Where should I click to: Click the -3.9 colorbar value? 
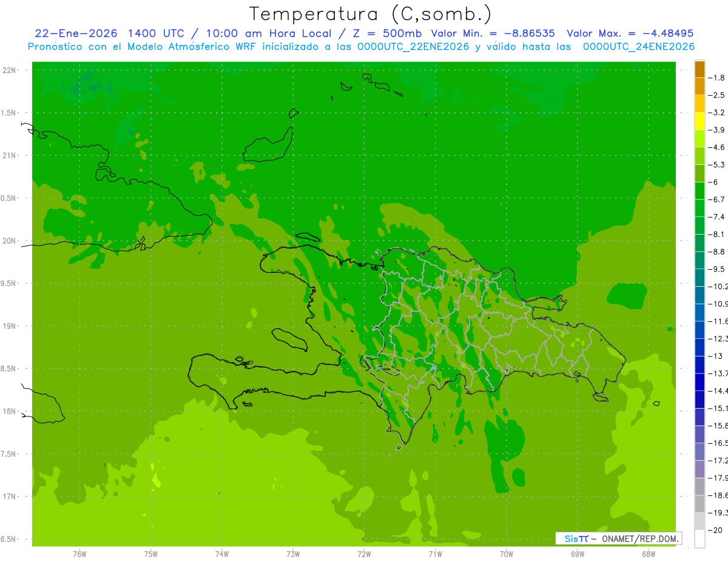click(x=716, y=130)
